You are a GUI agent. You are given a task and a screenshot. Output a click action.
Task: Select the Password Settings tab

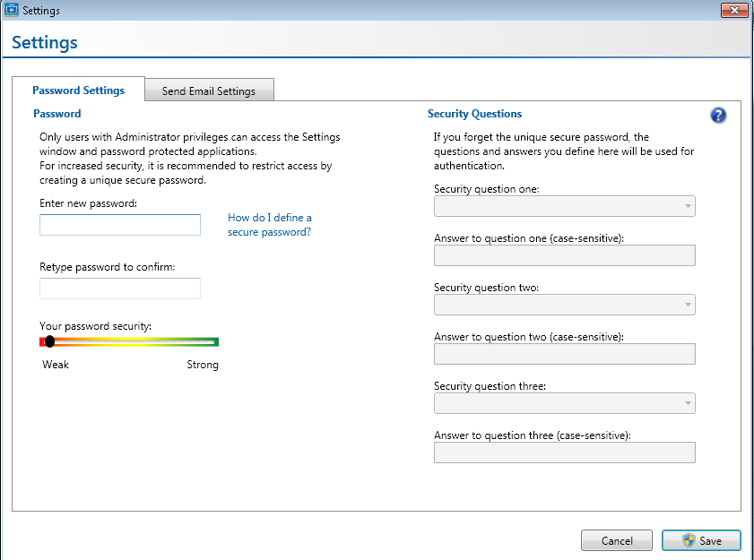coord(77,90)
